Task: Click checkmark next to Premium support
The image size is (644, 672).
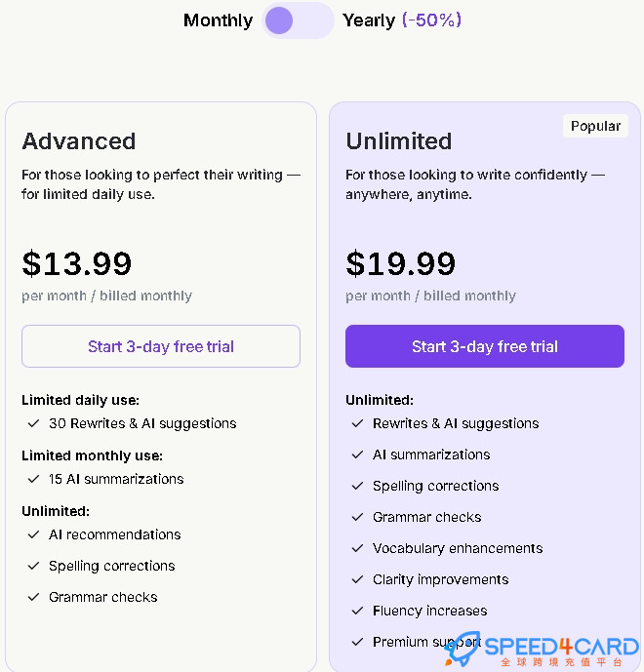Action: point(357,642)
